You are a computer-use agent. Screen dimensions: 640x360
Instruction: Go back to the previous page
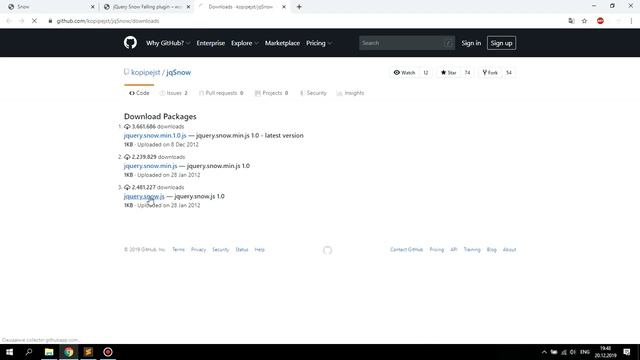pos(9,21)
